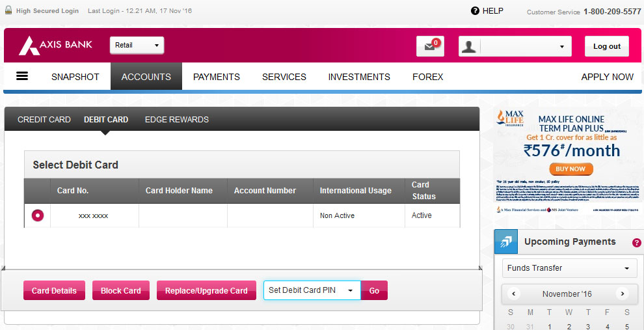
Task: Open the PAYMENTS menu
Action: tap(217, 77)
